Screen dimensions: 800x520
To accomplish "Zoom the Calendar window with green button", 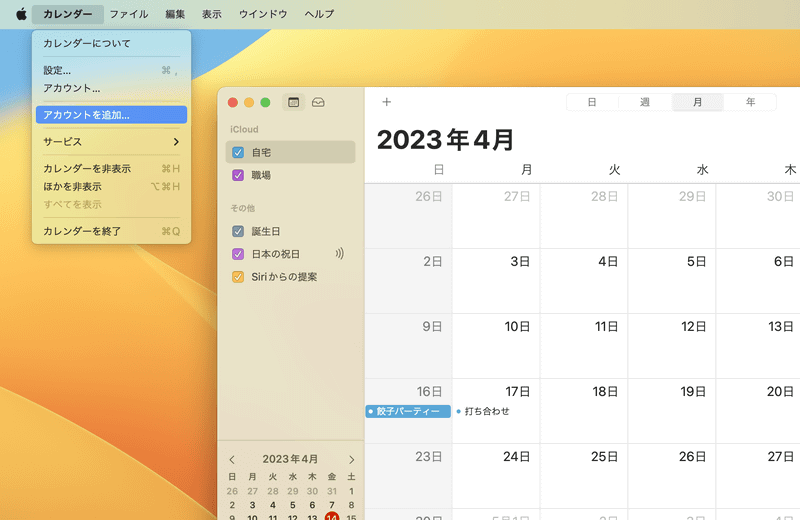I will [265, 103].
